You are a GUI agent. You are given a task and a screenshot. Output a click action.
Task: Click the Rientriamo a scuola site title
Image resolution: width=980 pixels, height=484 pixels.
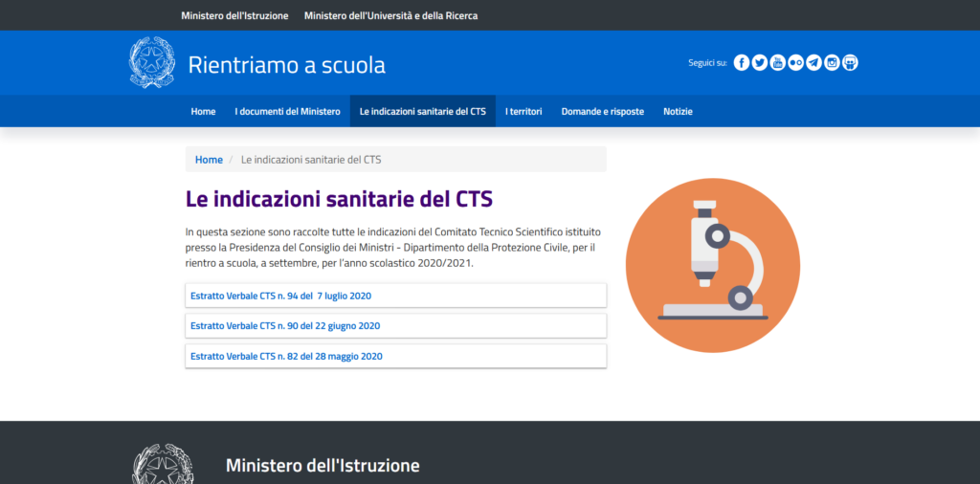tap(287, 65)
